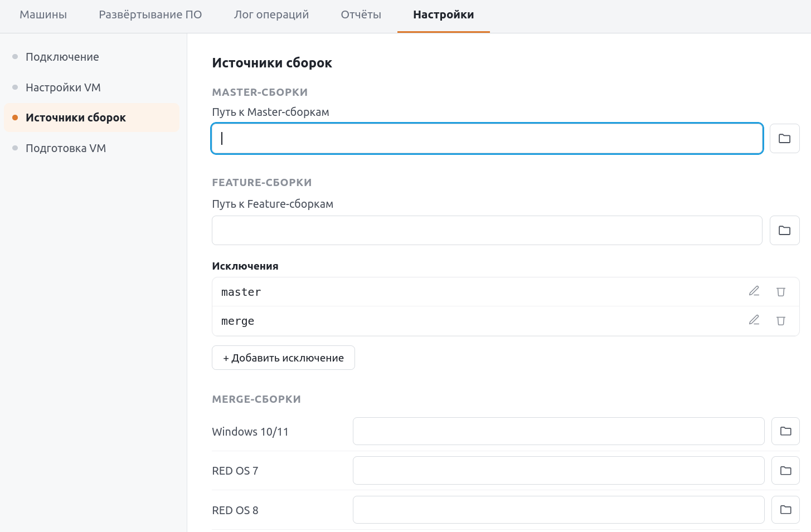The width and height of the screenshot is (811, 532).
Task: Focus the RED OS 8 path field
Action: click(559, 510)
